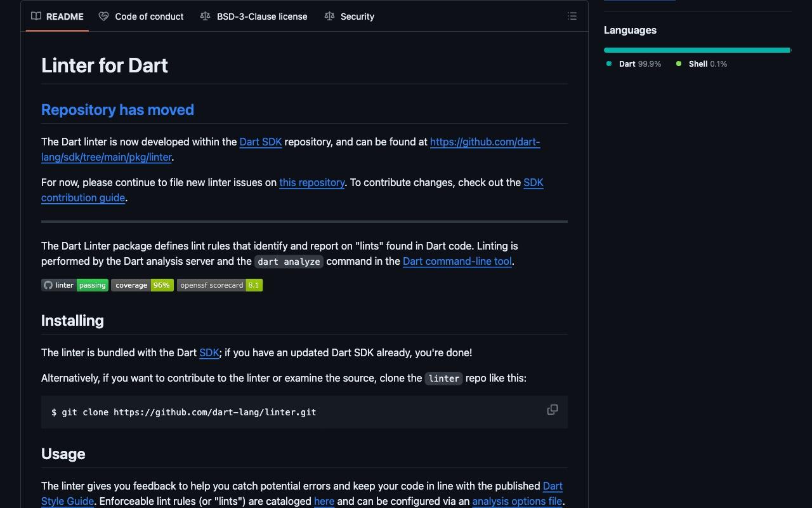Click the Languages sidebar heading

(x=630, y=30)
